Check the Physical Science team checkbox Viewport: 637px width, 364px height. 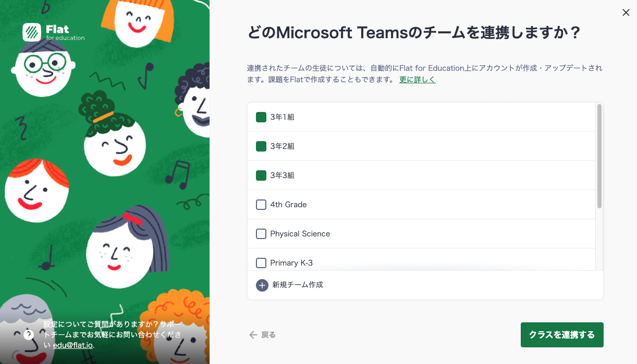(x=261, y=234)
